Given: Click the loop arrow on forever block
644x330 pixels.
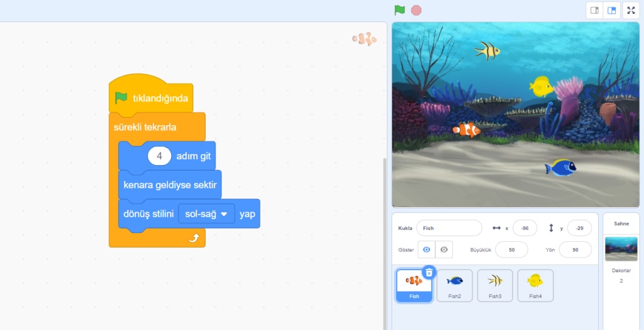Looking at the screenshot, I should [x=194, y=238].
